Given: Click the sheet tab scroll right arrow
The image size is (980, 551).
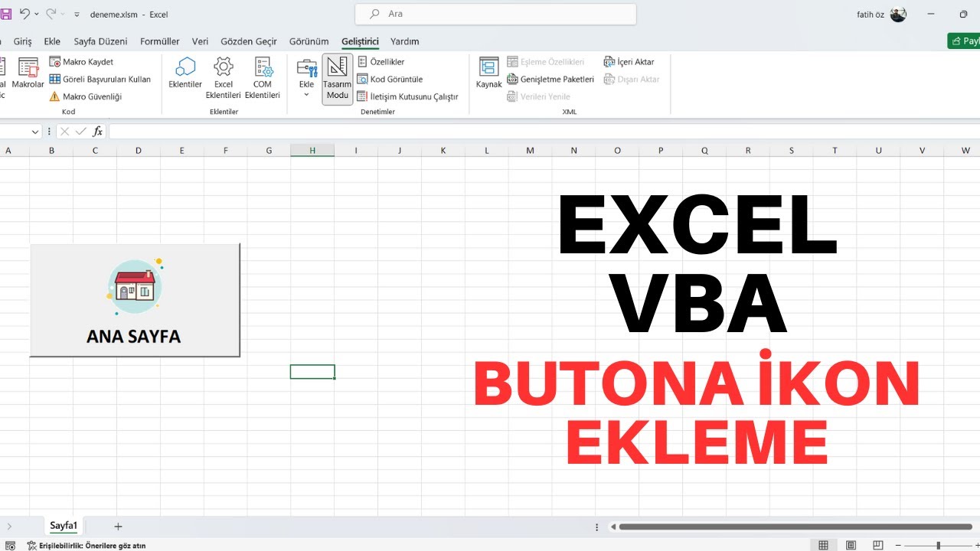Looking at the screenshot, I should pyautogui.click(x=9, y=527).
